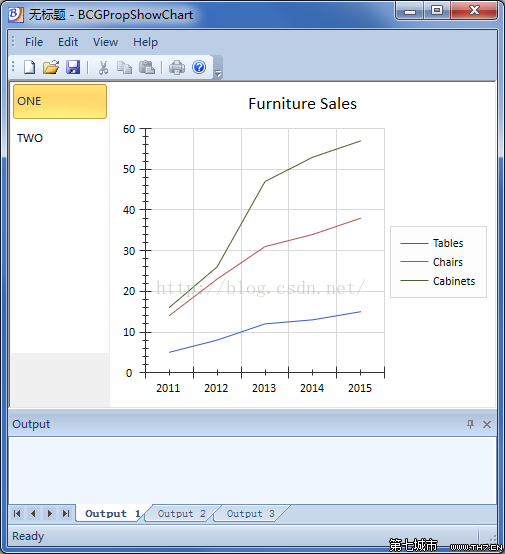505x554 pixels.
Task: Minimize the BCGPropShowChart window
Action: (410, 11)
